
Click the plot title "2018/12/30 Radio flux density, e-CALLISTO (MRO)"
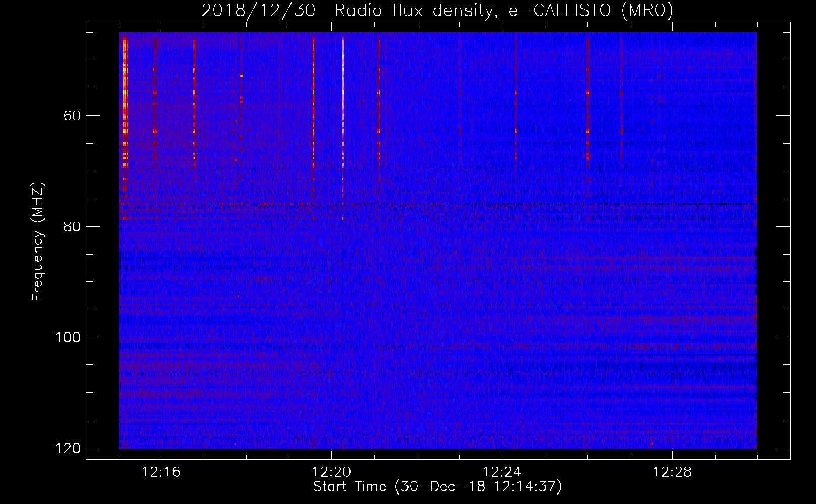pos(437,10)
